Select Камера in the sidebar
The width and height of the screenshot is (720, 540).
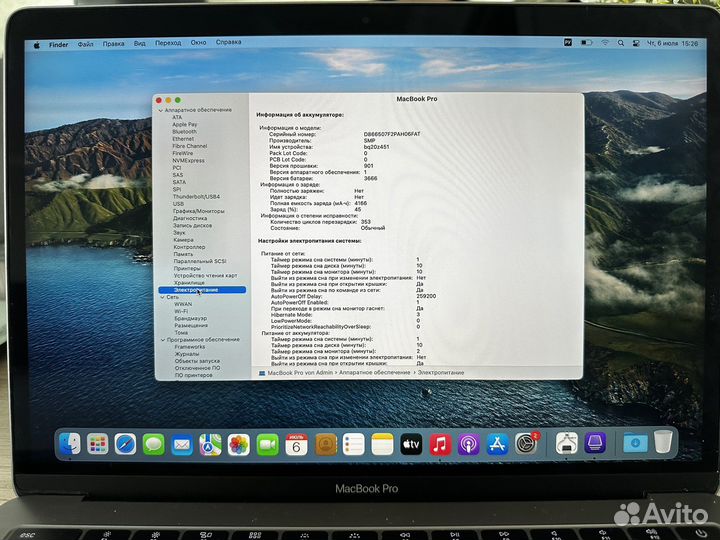click(184, 240)
